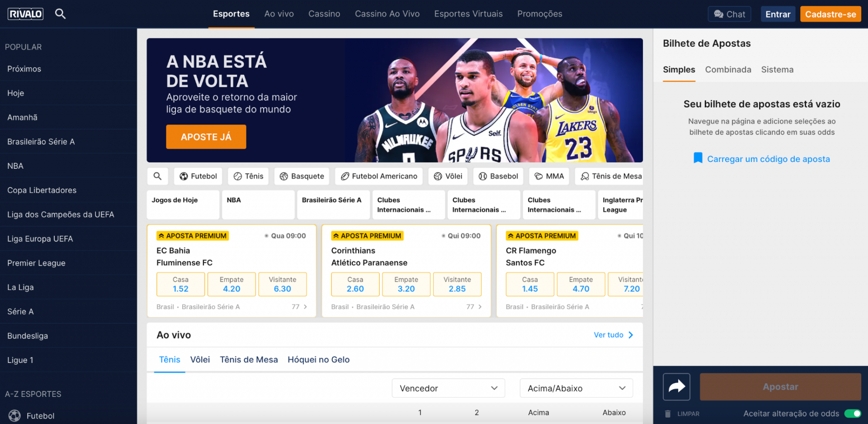Viewport: 868px width, 424px height.
Task: Open the Vencedor dropdown
Action: pyautogui.click(x=448, y=388)
